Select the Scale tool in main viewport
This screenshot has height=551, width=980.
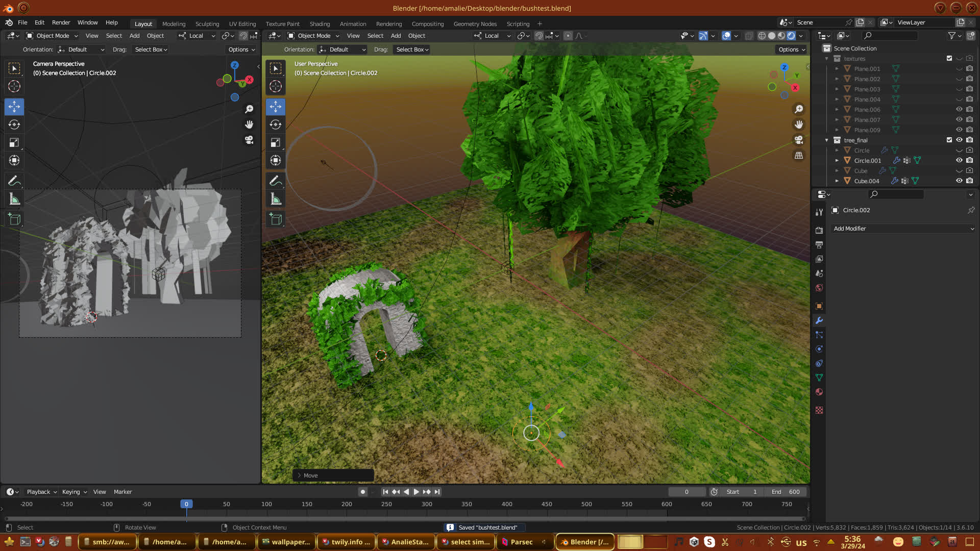[276, 142]
